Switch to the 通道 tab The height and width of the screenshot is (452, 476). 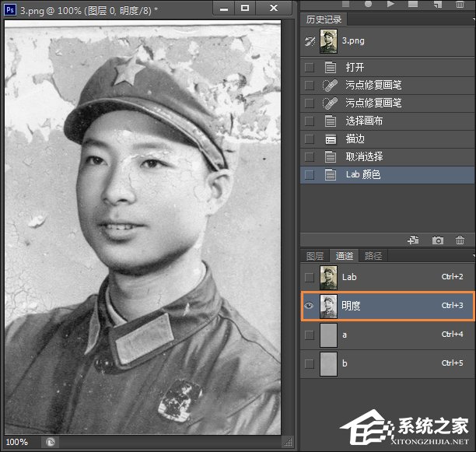coord(344,256)
